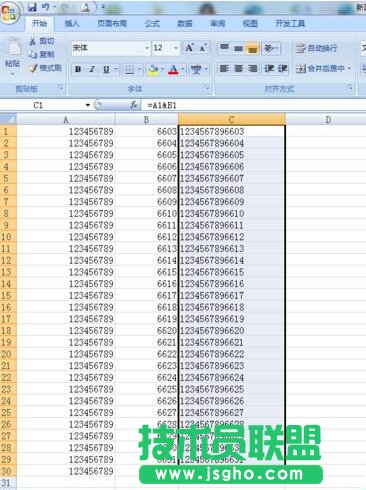Image resolution: width=366 pixels, height=490 pixels.
Task: Open Merge and Center dropdown arrow
Action: (349, 69)
